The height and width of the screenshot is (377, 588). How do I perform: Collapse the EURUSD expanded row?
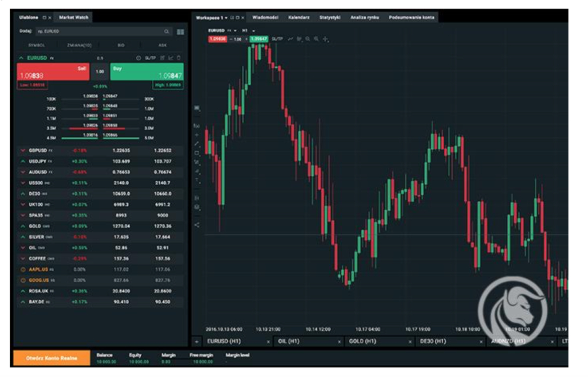(22, 58)
